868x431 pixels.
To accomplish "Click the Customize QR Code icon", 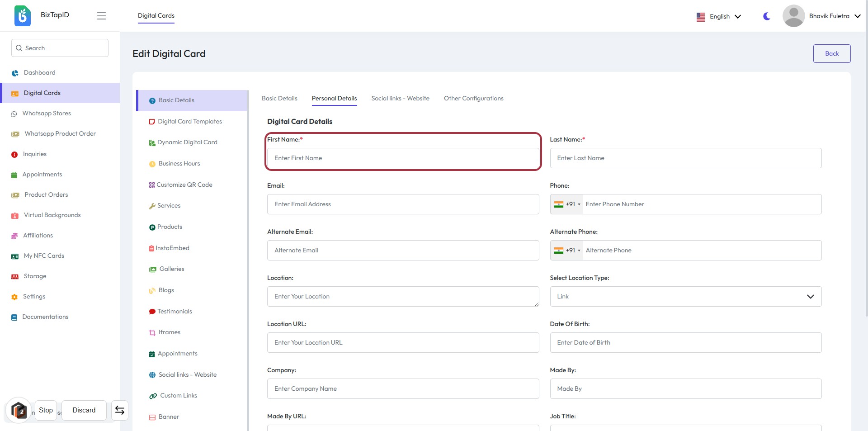I will click(152, 185).
